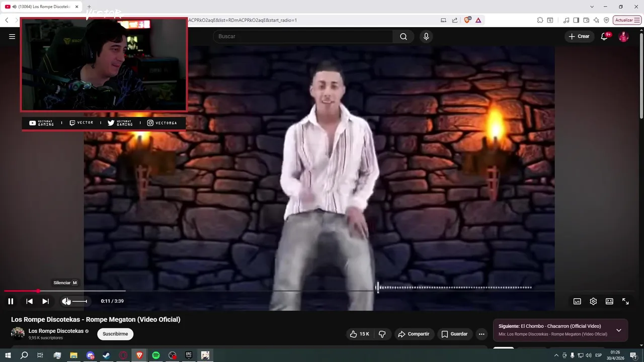The image size is (644, 362).
Task: Open the browser page search toolbar icon
Action: coord(550,20)
